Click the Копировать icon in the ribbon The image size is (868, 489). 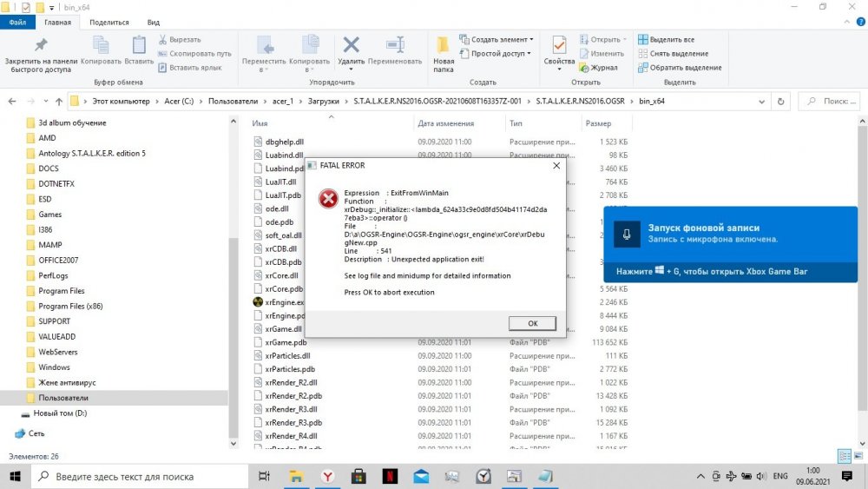click(101, 45)
